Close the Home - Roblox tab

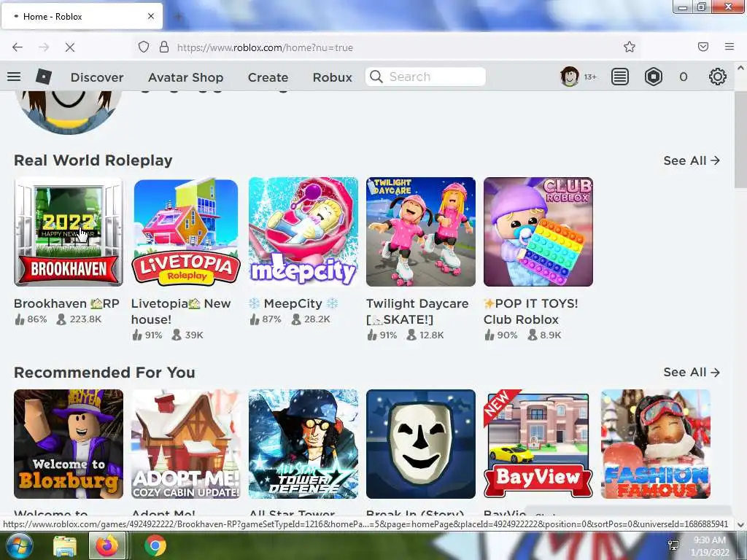tap(150, 16)
